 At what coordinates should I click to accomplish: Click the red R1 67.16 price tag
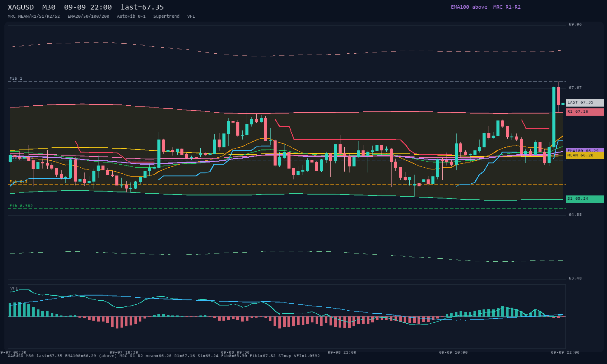coord(585,112)
